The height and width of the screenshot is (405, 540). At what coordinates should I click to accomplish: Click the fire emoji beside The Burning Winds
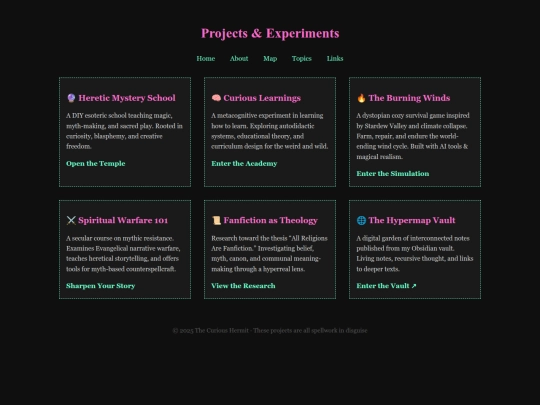[361, 98]
